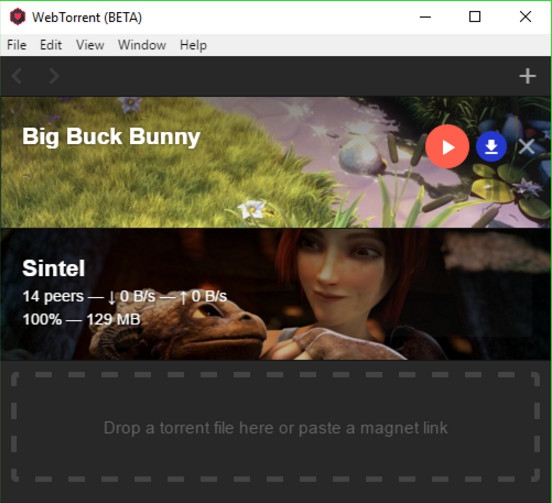Image resolution: width=552 pixels, height=503 pixels.
Task: Select the Sintel torrent title
Action: 54,268
